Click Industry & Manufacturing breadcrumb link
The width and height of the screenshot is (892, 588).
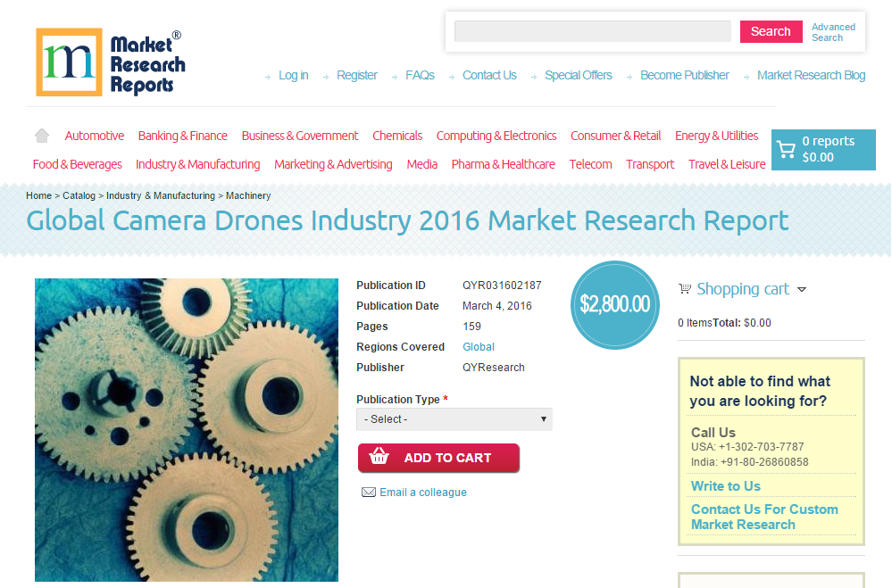(161, 195)
